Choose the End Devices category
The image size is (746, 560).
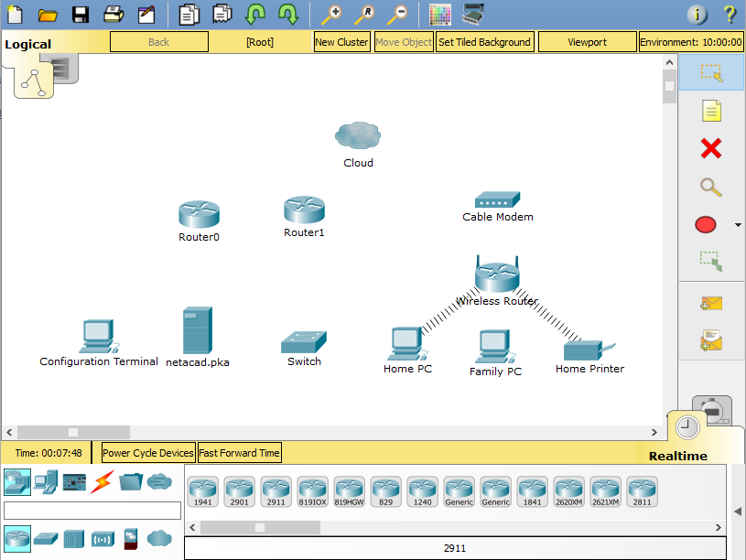pyautogui.click(x=46, y=482)
